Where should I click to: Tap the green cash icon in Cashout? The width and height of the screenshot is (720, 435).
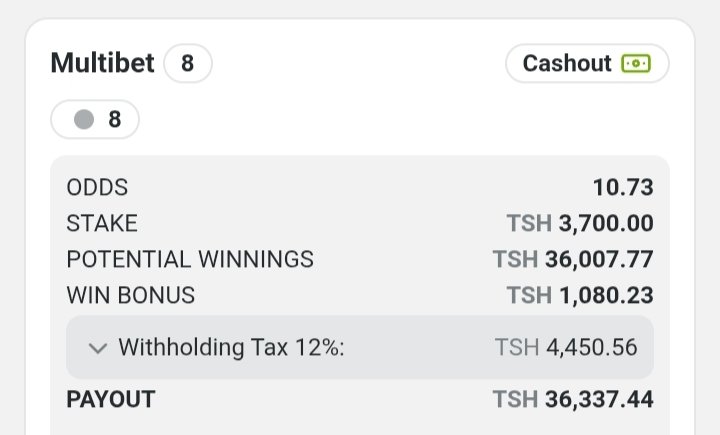click(636, 63)
